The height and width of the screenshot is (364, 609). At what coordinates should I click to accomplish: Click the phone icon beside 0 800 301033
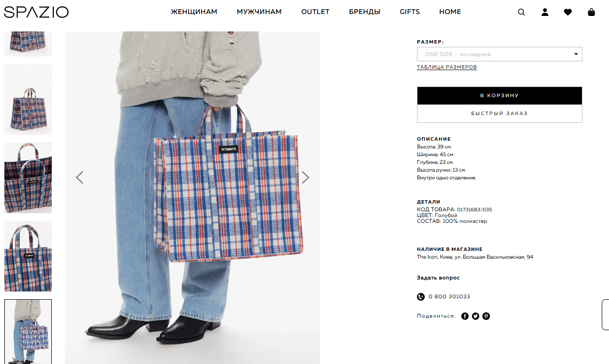tap(421, 297)
